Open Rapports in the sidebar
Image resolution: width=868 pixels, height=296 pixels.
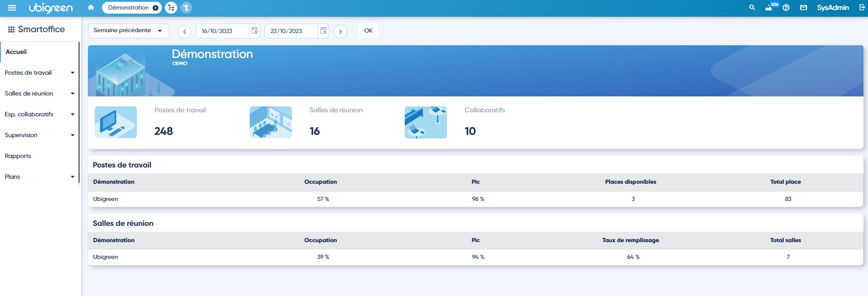coord(18,156)
